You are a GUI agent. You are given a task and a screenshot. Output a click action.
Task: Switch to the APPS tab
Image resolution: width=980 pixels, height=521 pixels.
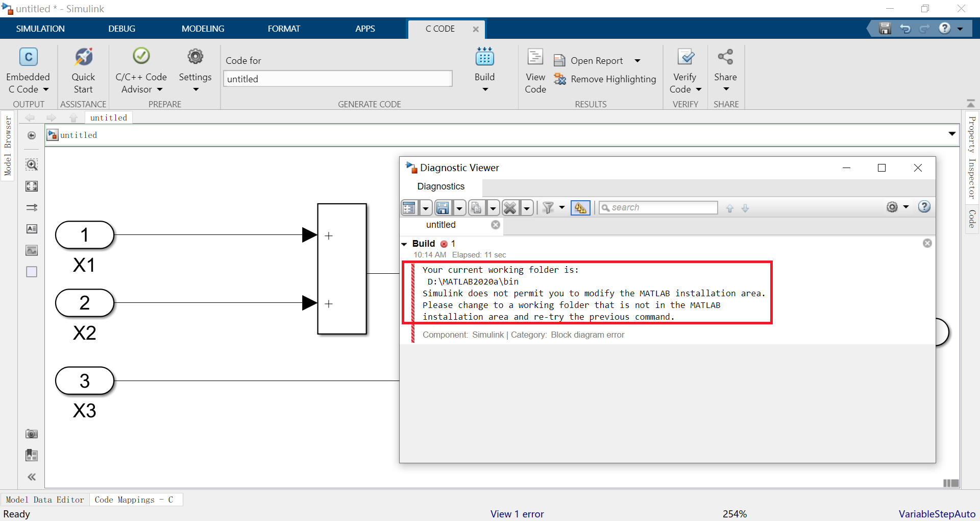365,29
